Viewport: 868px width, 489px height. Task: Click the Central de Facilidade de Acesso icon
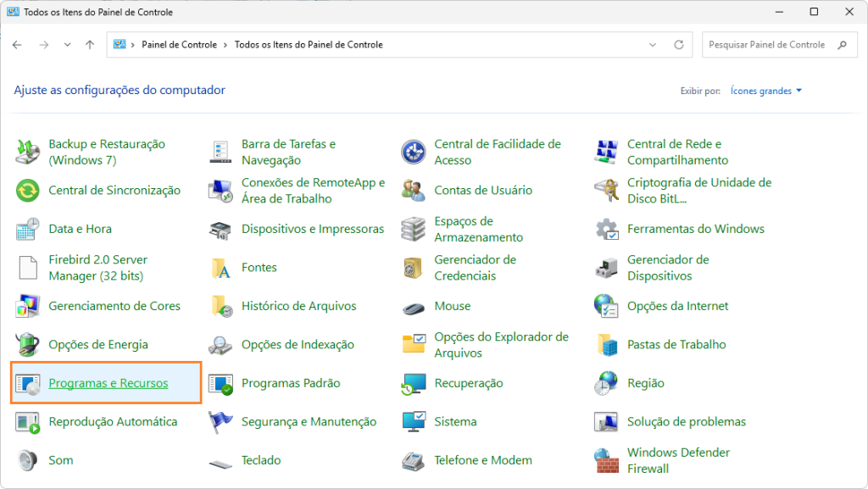[x=414, y=153]
